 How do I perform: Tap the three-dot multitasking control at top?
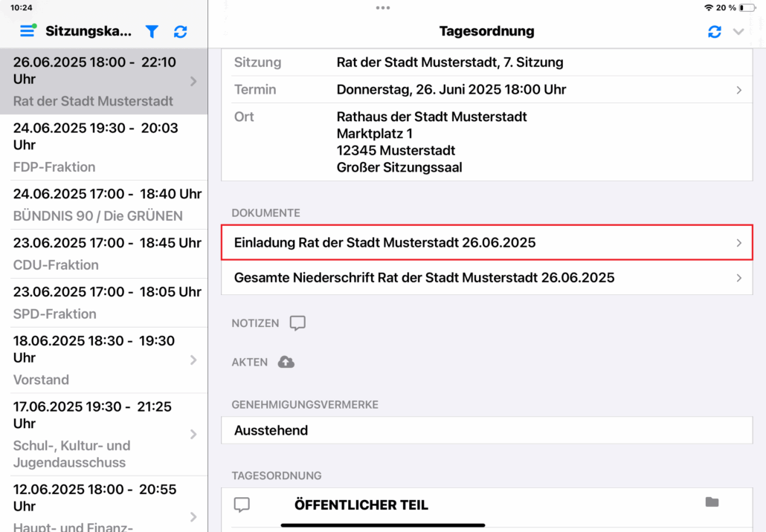coord(383,7)
